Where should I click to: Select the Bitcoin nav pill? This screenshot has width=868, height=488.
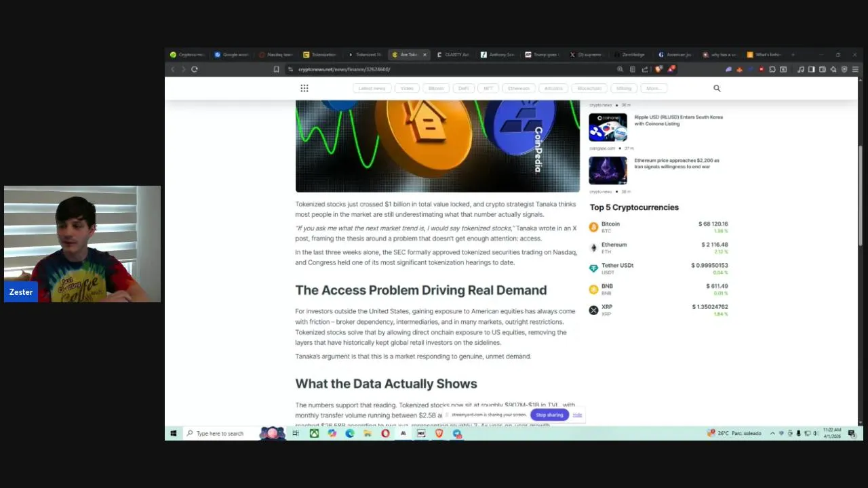coord(436,88)
